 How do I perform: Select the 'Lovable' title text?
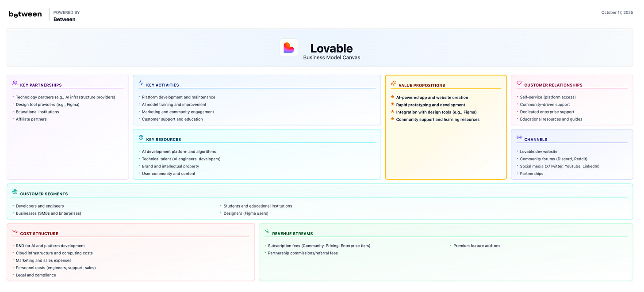[x=331, y=48]
